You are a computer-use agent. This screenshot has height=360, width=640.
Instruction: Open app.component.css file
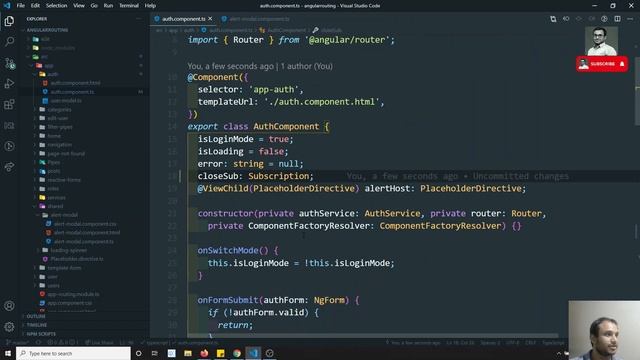(x=69, y=303)
